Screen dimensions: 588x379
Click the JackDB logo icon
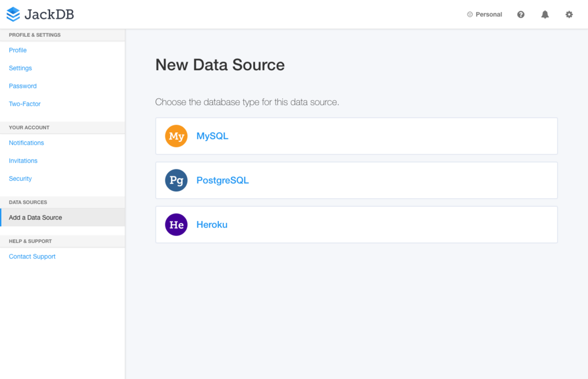(x=13, y=14)
